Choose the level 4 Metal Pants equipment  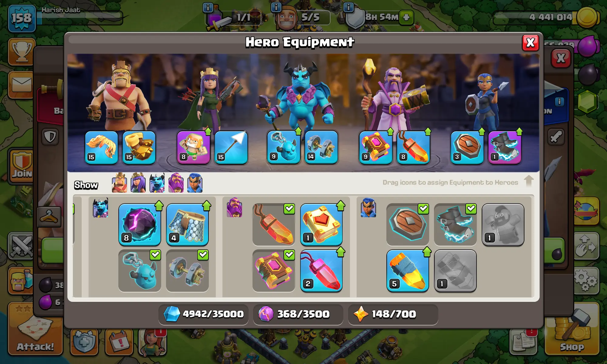tap(187, 224)
